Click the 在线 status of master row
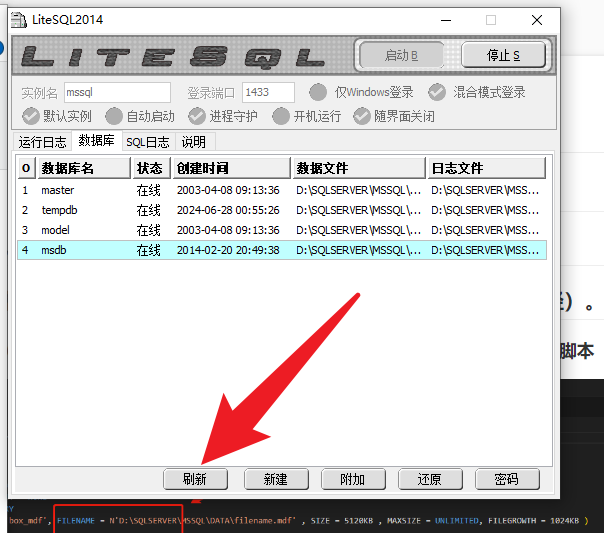 [x=148, y=190]
